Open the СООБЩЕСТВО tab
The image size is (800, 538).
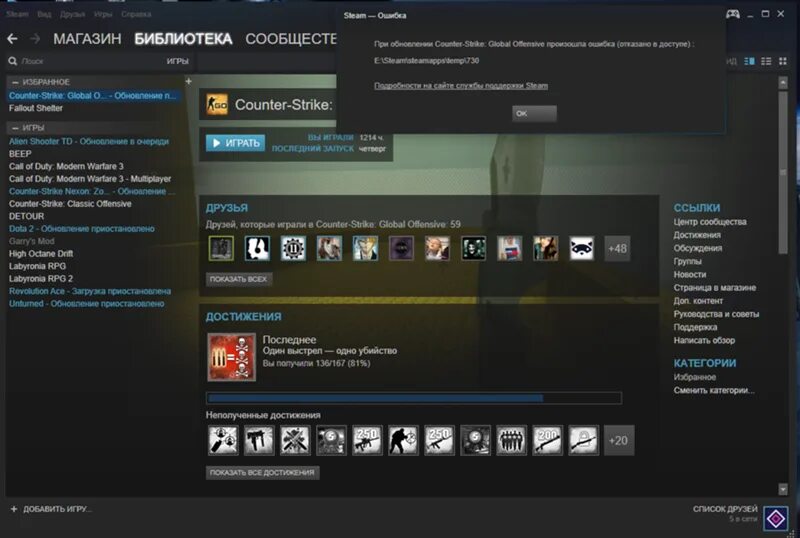291,39
